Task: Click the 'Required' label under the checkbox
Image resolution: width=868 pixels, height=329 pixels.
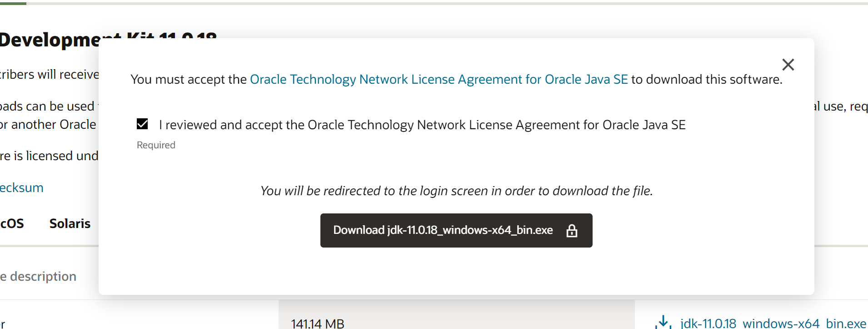Action: 156,145
